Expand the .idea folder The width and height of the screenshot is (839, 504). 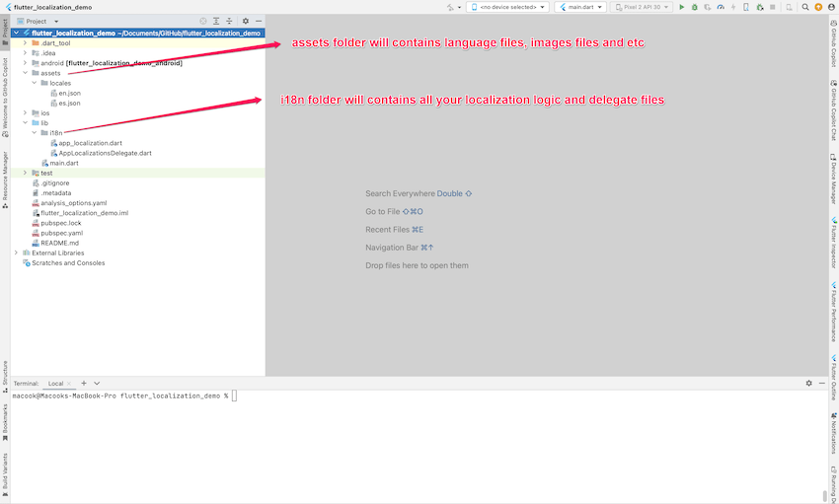point(25,53)
